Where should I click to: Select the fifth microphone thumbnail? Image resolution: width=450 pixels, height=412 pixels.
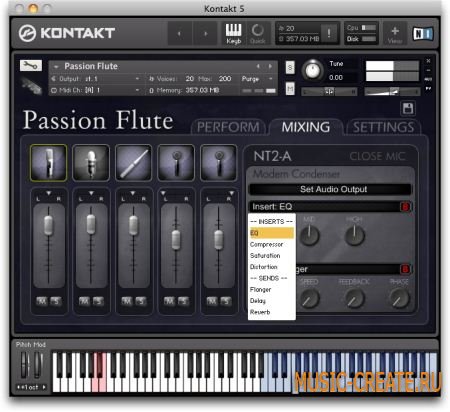219,163
